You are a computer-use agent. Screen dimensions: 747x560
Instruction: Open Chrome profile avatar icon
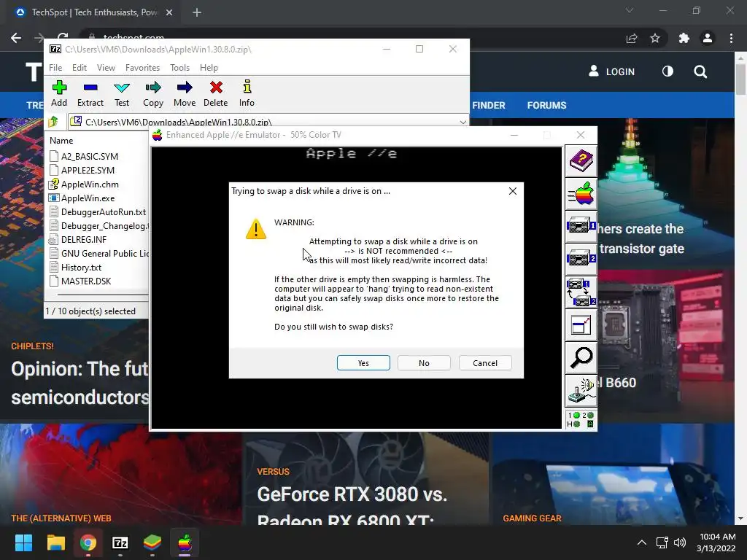pos(708,38)
